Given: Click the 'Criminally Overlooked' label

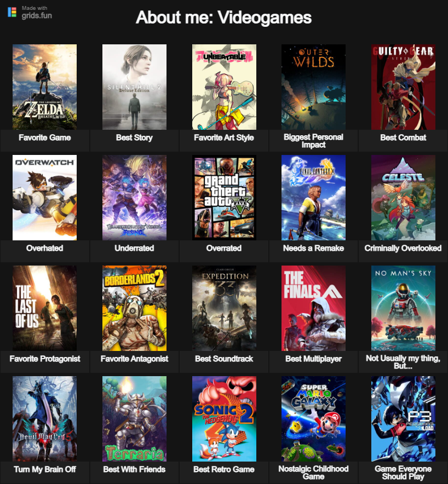Looking at the screenshot, I should click(403, 248).
